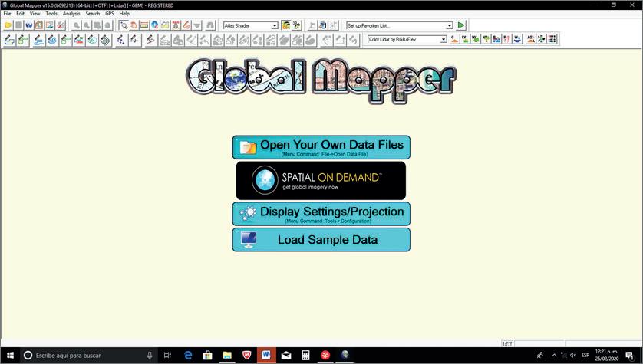Select the Measure ruler tool
Image resolution: width=643 pixels, height=364 pixels.
click(x=144, y=25)
